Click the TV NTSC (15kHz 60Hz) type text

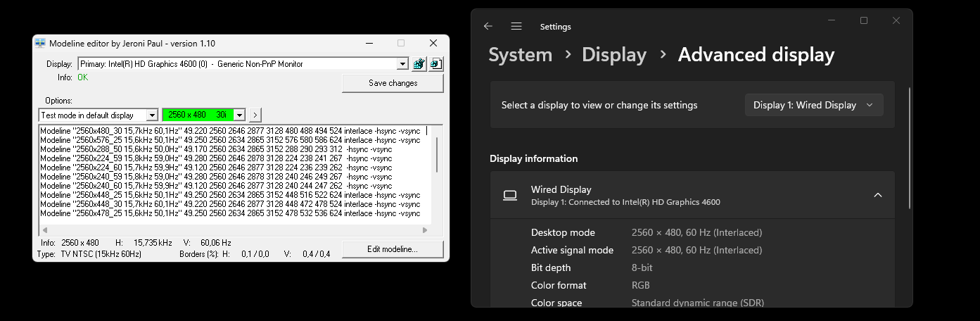point(101,254)
